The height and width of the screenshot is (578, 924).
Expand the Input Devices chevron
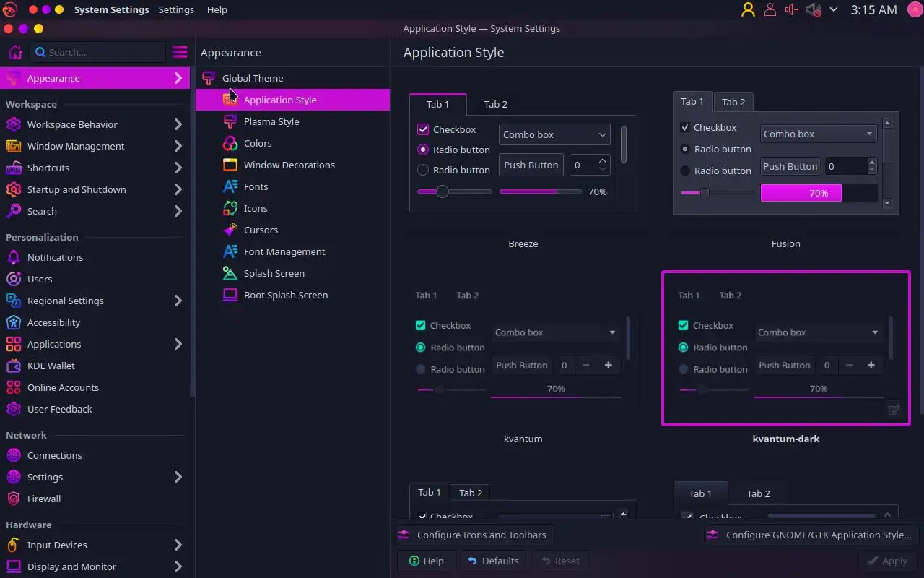[178, 545]
